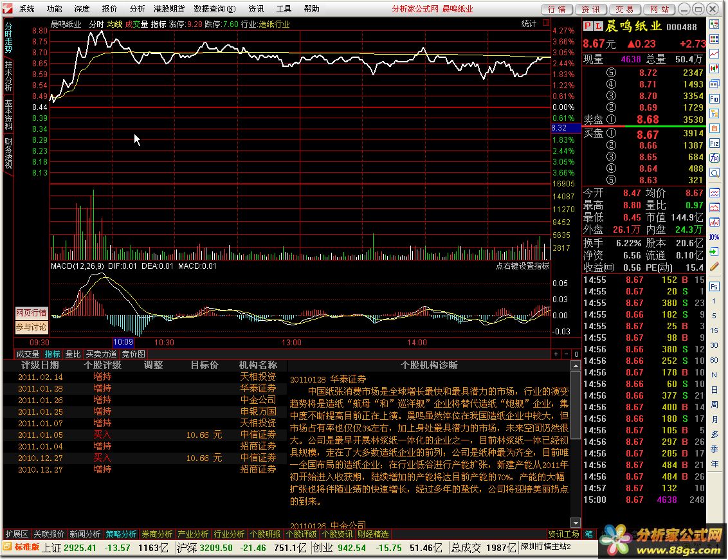Open the 报价 menu
Screen dimensions: 728x560
point(109,9)
